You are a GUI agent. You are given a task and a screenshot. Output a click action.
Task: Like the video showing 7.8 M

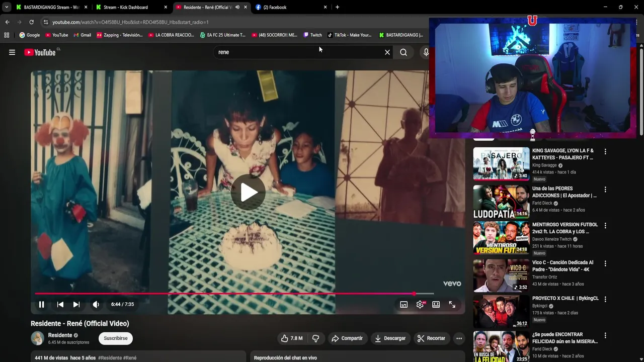[291, 338]
